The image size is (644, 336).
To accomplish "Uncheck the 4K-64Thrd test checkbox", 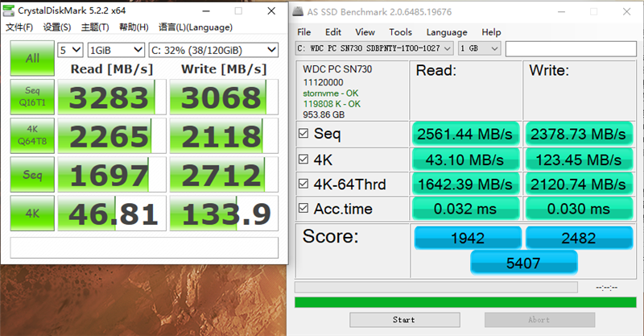I will pyautogui.click(x=303, y=184).
